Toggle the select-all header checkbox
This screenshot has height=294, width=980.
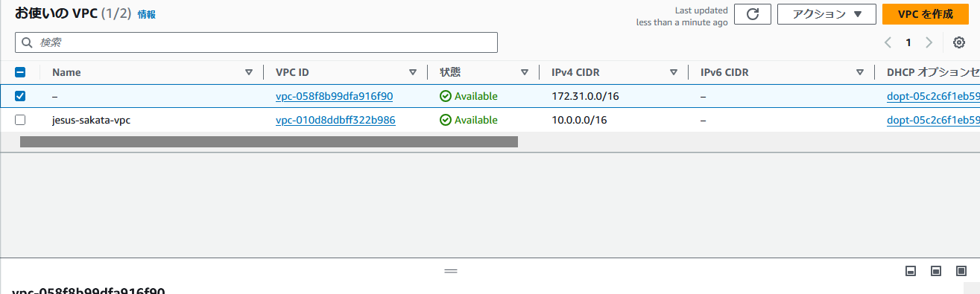point(20,72)
